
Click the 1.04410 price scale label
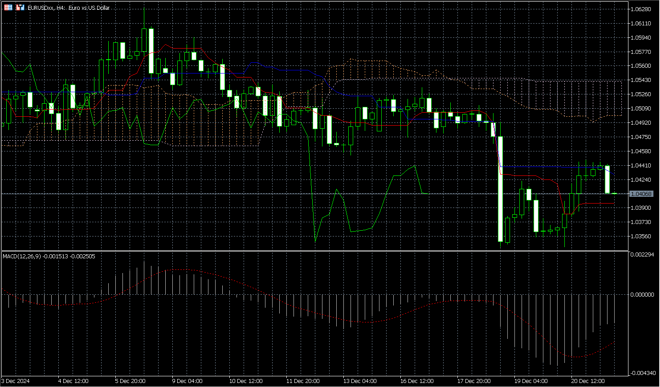643,165
